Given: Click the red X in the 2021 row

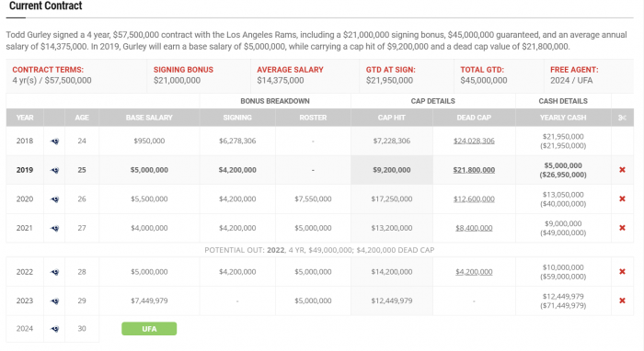Looking at the screenshot, I should (622, 228).
